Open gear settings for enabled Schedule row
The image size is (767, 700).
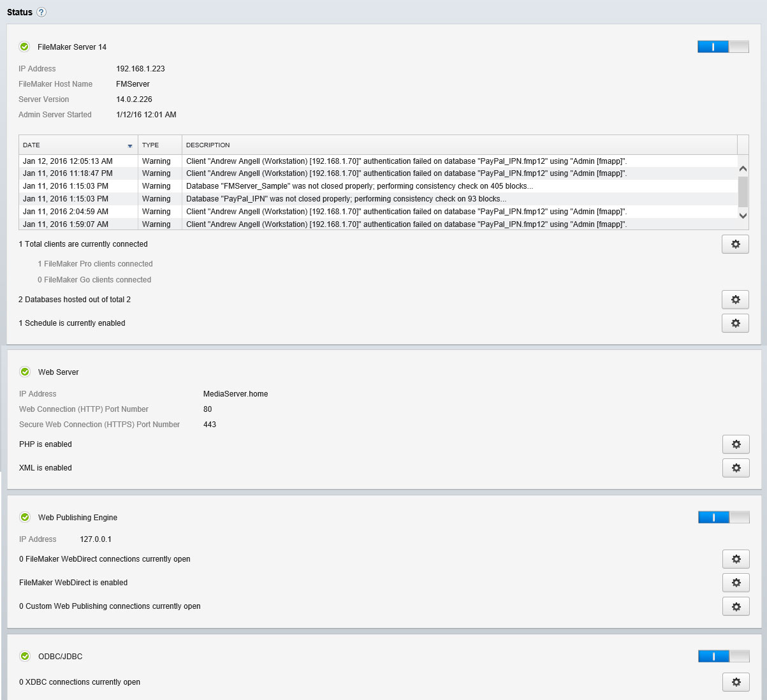point(735,323)
